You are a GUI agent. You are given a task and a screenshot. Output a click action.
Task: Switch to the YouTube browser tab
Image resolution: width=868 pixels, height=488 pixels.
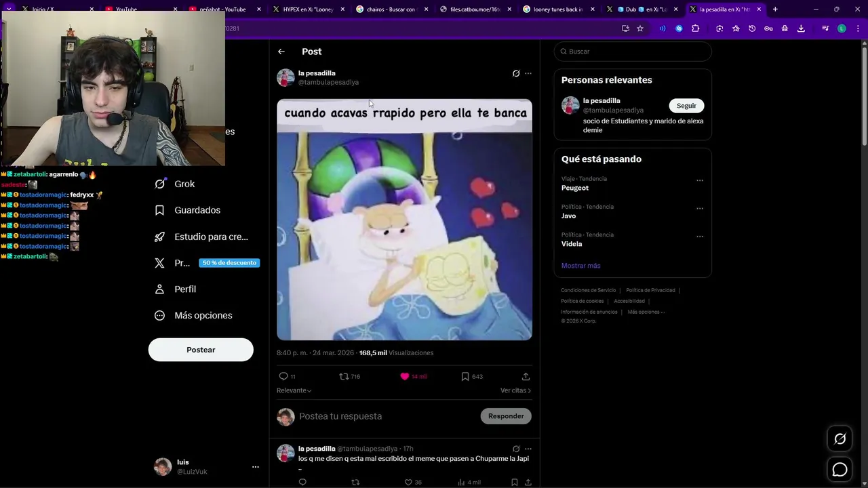coord(139,9)
